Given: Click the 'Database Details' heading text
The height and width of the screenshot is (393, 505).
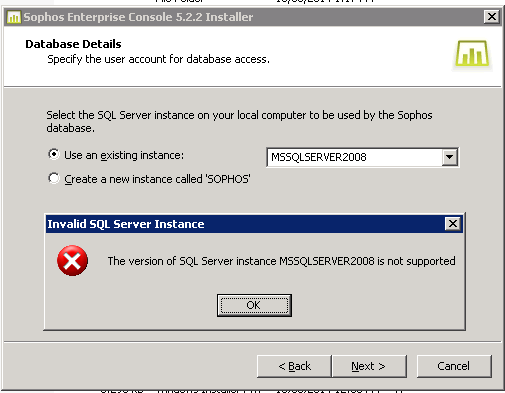Looking at the screenshot, I should [73, 44].
